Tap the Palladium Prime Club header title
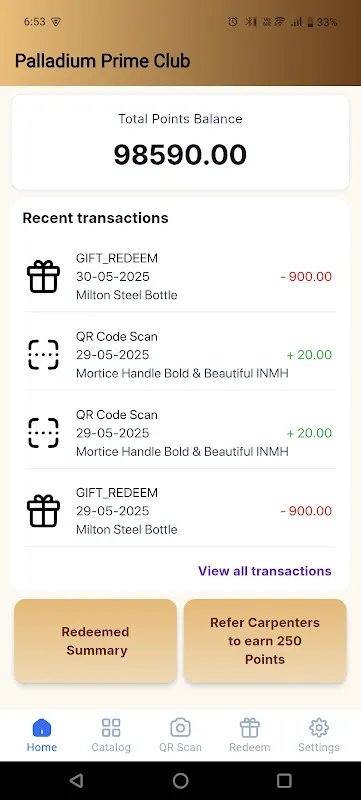Viewport: 361px width, 800px height. 102,61
